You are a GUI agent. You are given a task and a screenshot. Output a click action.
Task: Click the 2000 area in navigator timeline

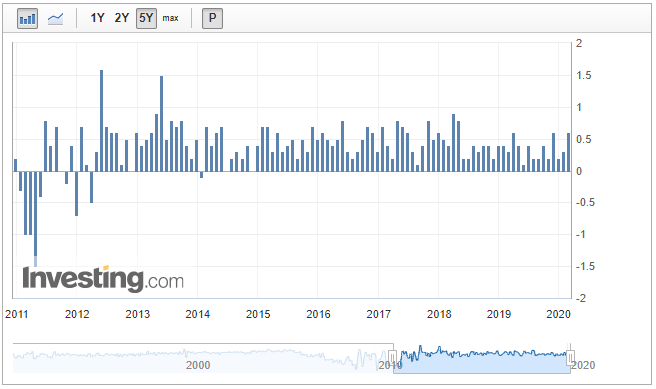[198, 365]
